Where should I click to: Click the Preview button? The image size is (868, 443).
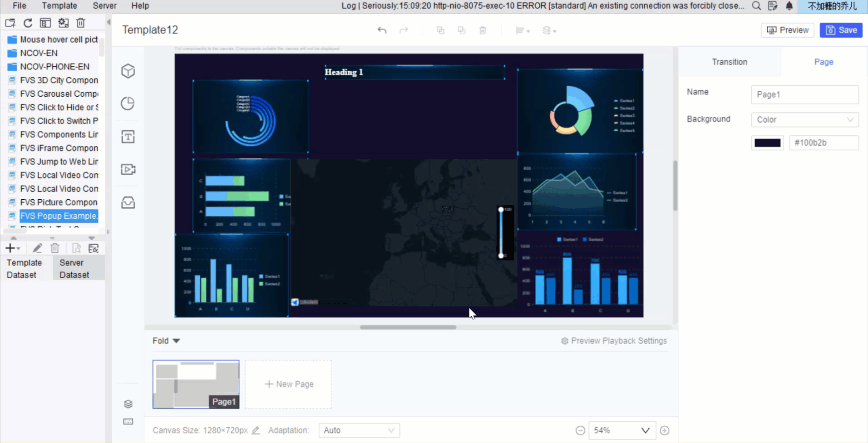tap(788, 30)
